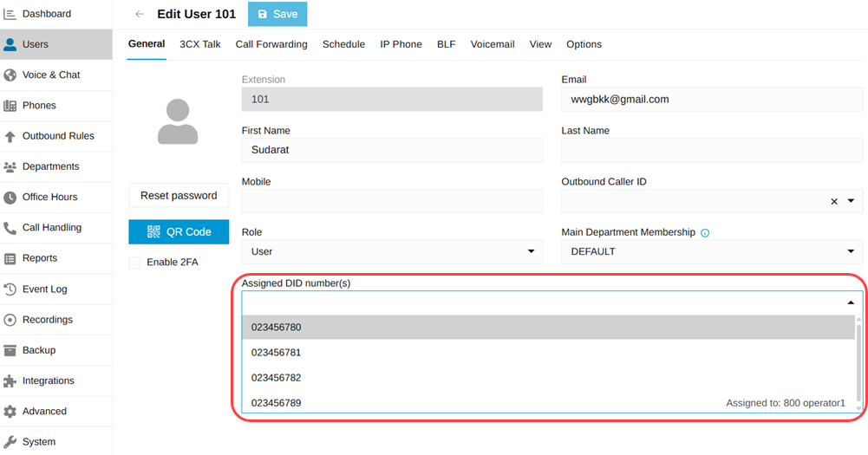Click the Backup archive box icon
This screenshot has height=455, width=868.
tap(10, 350)
